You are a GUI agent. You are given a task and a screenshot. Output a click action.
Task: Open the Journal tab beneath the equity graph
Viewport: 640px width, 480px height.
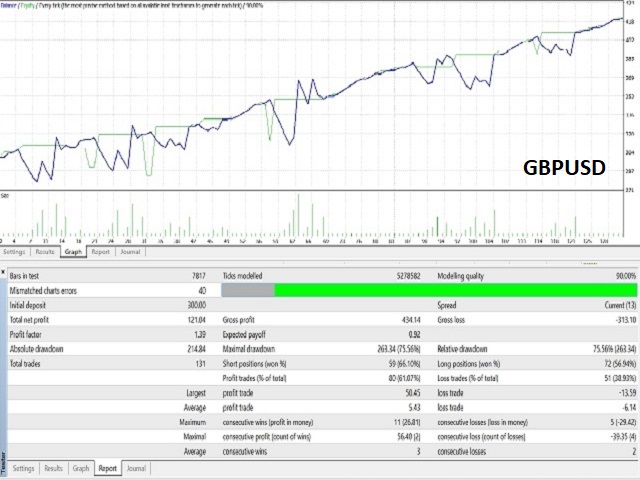coord(130,252)
